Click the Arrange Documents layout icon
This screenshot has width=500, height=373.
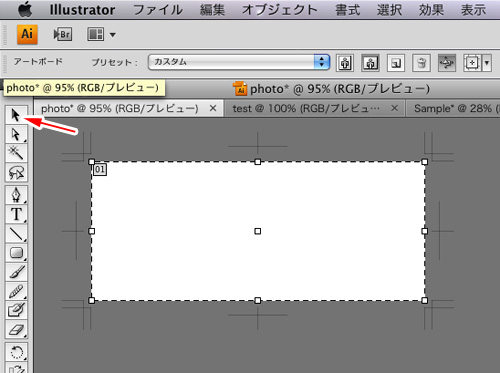click(96, 34)
